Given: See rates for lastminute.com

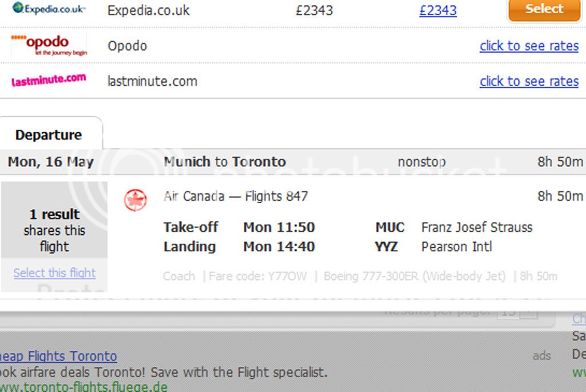Looking at the screenshot, I should 529,81.
